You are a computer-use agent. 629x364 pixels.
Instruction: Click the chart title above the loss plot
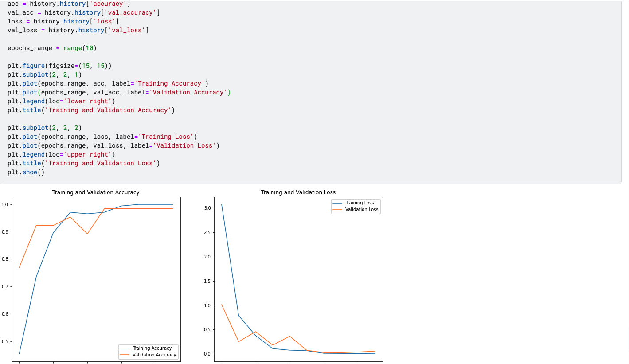click(x=298, y=192)
